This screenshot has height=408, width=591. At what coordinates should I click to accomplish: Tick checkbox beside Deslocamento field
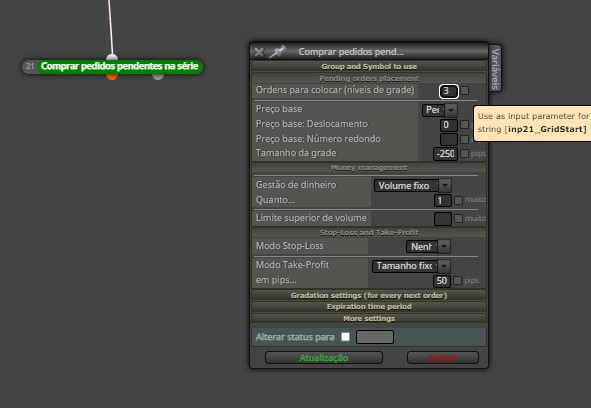(x=464, y=124)
